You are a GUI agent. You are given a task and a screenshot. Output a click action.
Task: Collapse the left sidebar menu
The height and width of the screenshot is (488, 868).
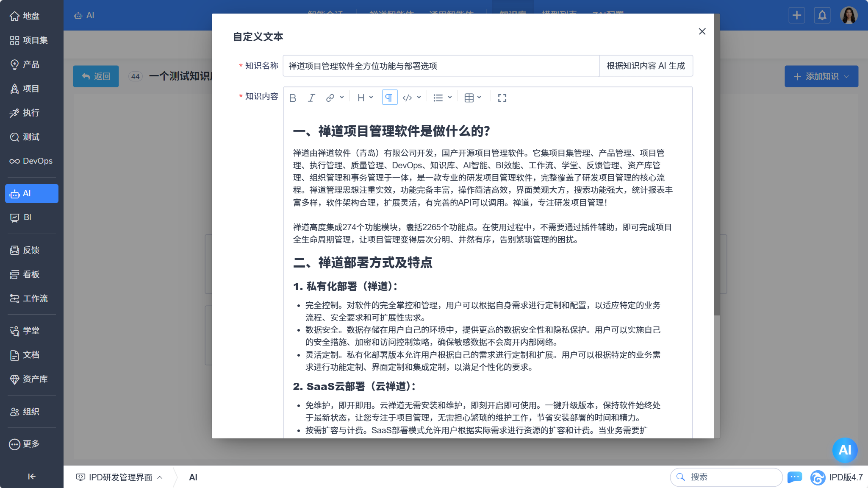tap(31, 477)
